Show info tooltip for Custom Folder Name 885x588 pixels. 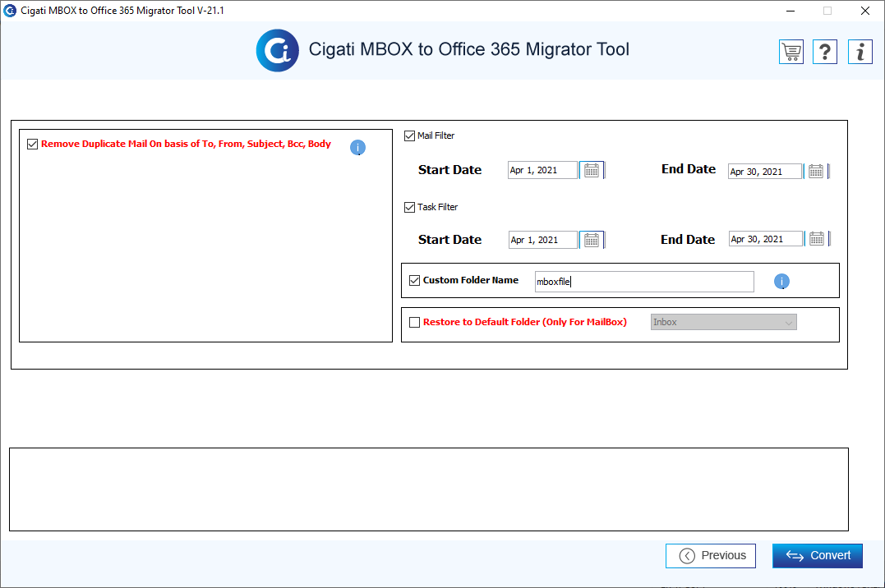click(x=781, y=281)
